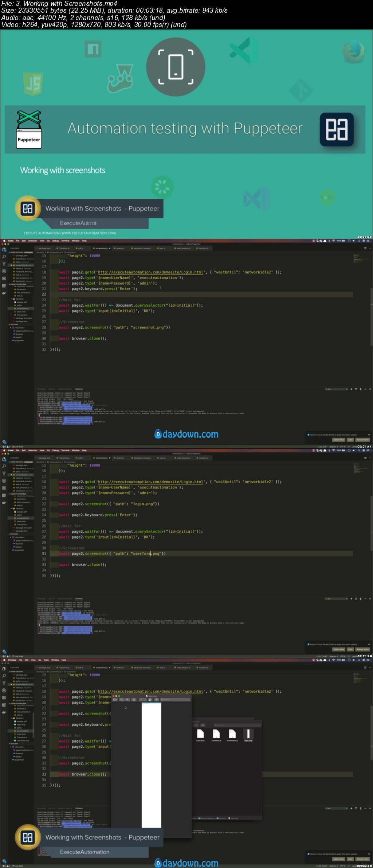This screenshot has width=373, height=868.
Task: Open Tools menu in Preview menu bar
Action: click(x=46, y=660)
